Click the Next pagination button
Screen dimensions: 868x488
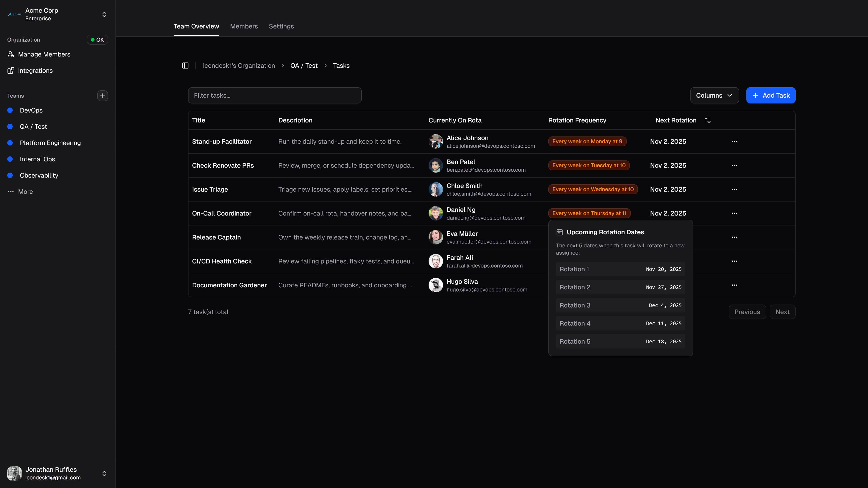782,312
